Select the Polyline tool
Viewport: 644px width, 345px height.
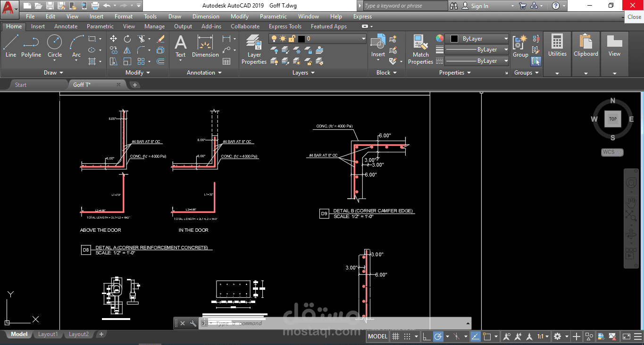point(31,45)
